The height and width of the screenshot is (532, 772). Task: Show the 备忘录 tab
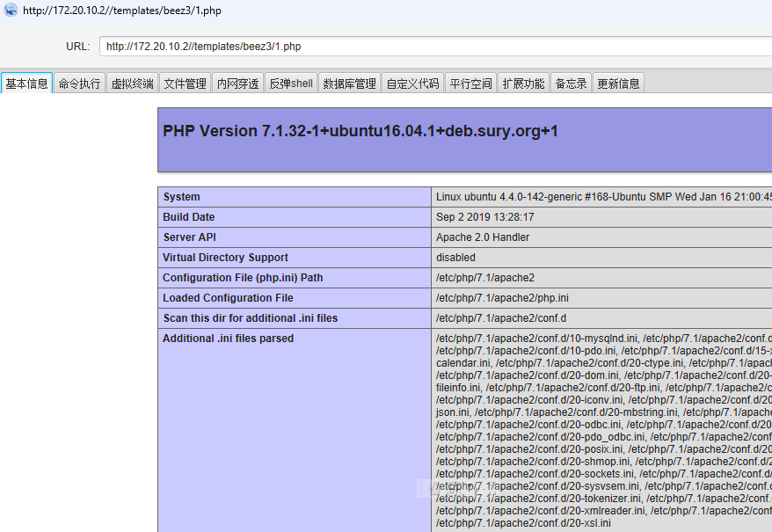(572, 84)
